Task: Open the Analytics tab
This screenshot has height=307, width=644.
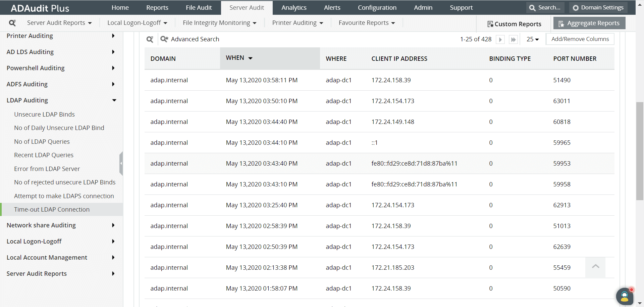Action: 294,7
